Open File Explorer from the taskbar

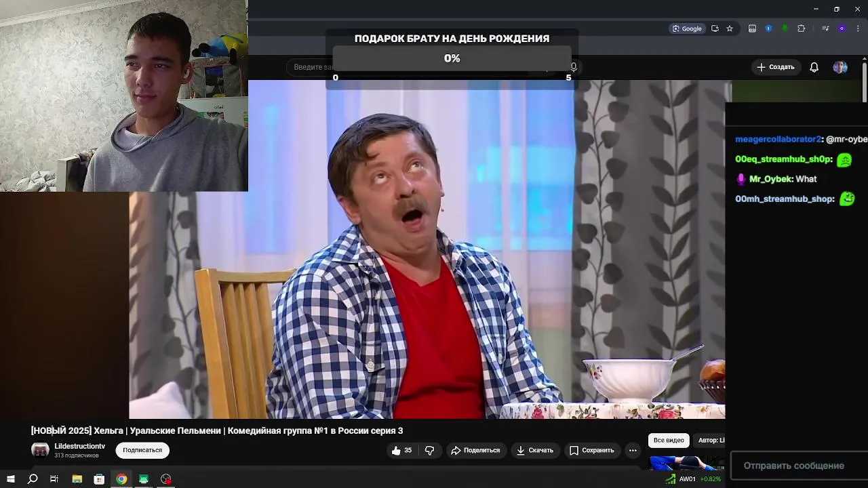(x=77, y=479)
